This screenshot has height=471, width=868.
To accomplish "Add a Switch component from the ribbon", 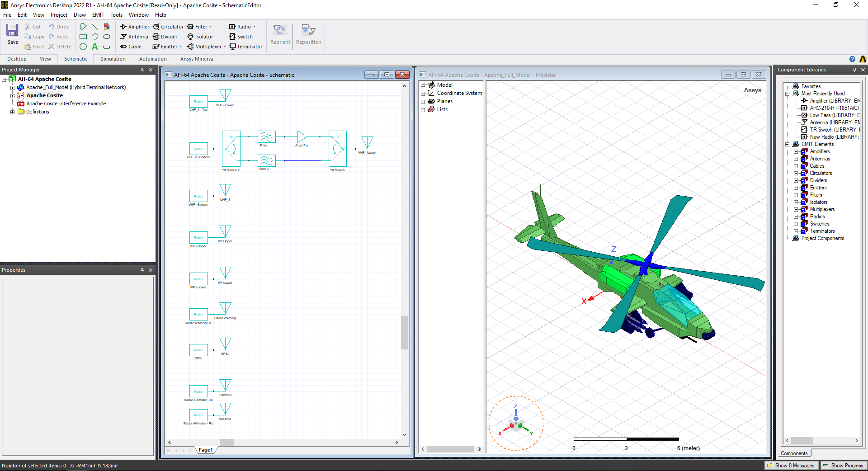I will click(241, 37).
